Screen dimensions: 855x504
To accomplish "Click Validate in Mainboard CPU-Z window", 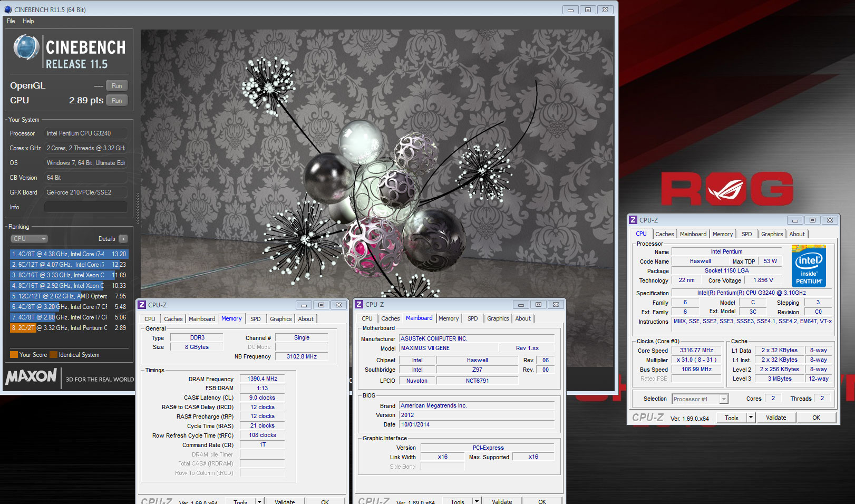I will (x=502, y=501).
